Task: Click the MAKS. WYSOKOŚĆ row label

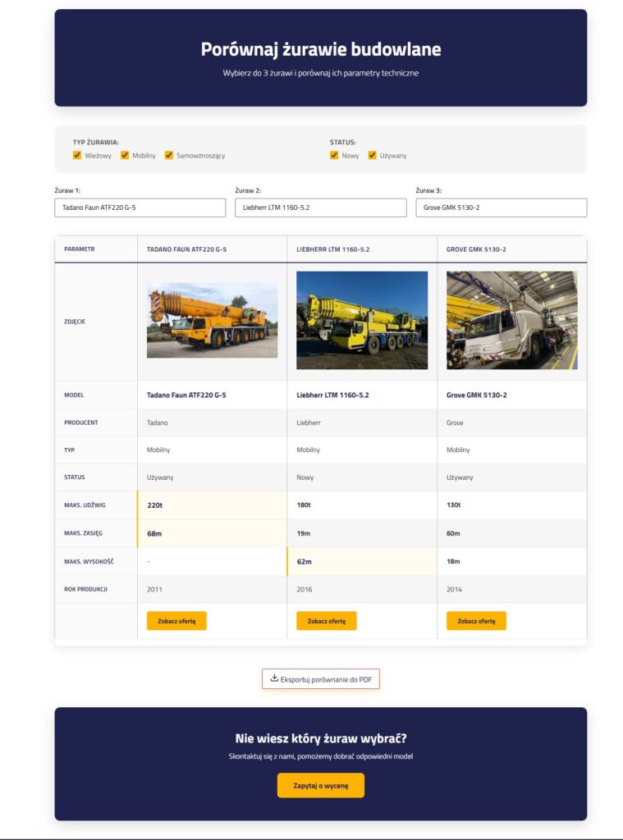Action: coord(89,562)
